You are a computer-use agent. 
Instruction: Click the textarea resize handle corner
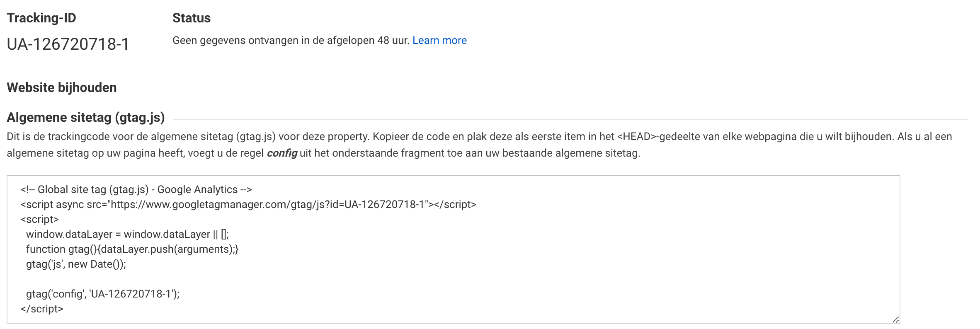895,319
